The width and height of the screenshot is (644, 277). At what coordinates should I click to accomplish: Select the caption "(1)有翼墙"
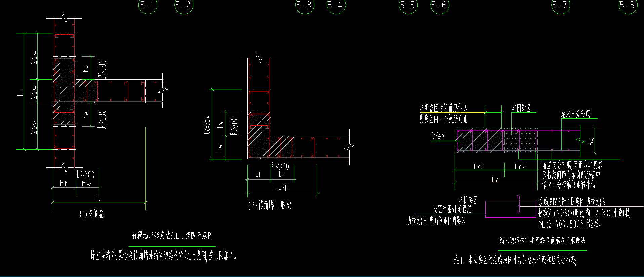91,214
